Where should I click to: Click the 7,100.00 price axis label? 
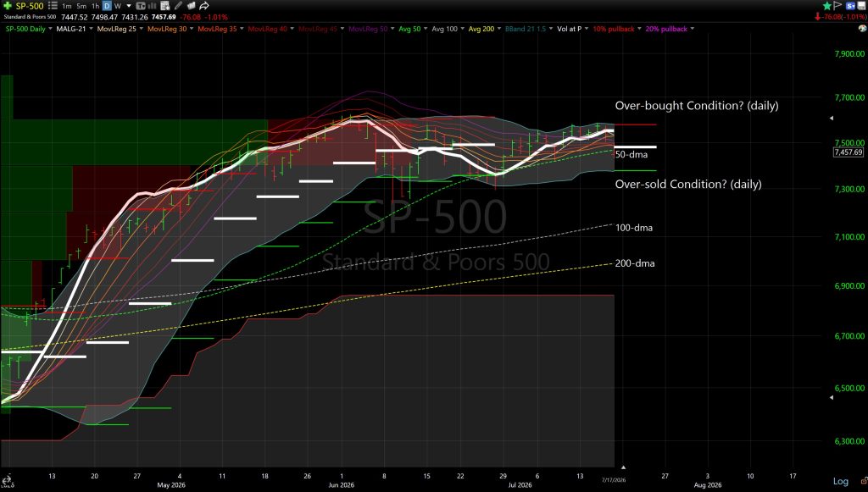849,236
